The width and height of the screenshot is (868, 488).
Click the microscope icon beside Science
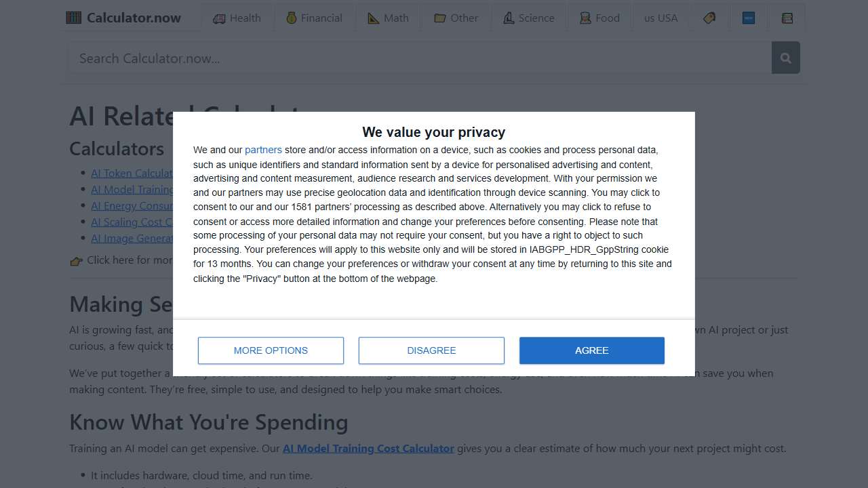click(509, 18)
